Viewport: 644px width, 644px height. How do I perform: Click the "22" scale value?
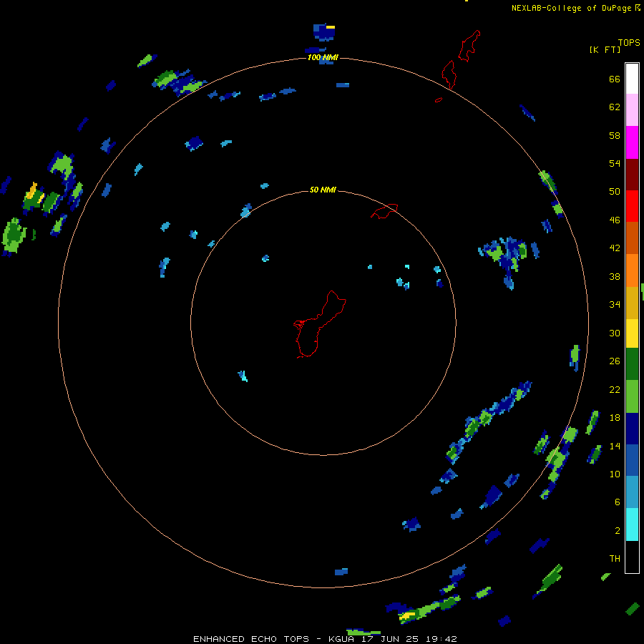click(x=615, y=389)
